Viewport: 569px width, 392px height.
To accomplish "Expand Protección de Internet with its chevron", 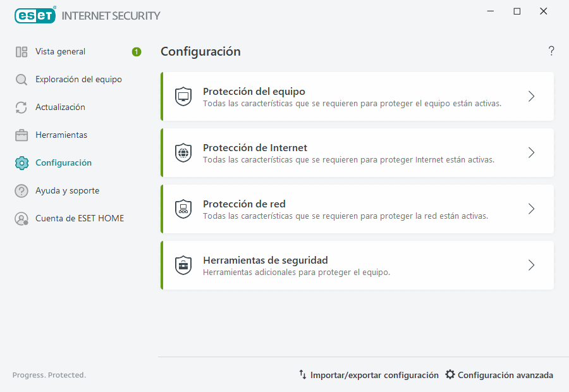I will point(531,152).
